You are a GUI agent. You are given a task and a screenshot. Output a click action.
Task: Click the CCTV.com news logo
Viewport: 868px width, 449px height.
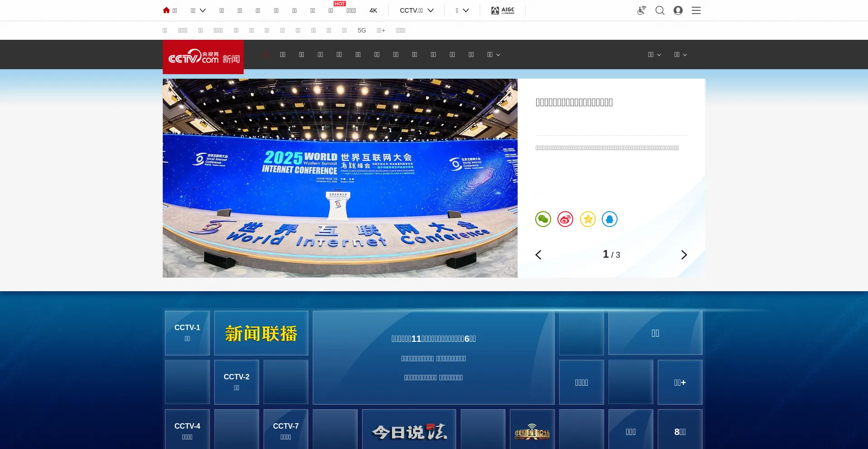point(203,57)
